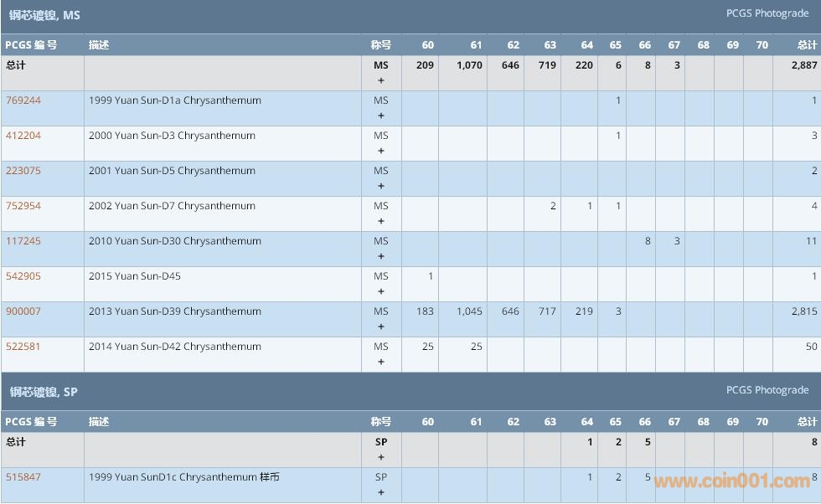The image size is (821, 504).
Task: Expand plus sign in 1999 Yuan Sun-D1a row
Action: 381,116
